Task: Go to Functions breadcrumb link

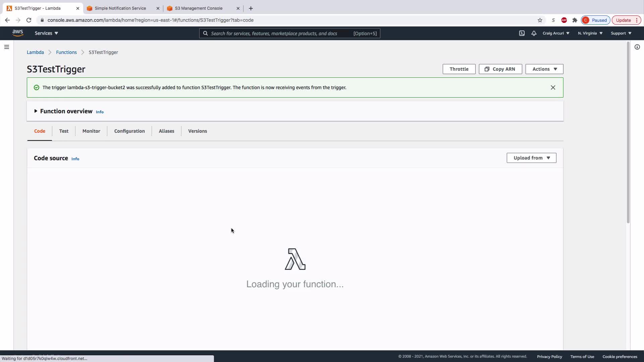Action: click(66, 52)
